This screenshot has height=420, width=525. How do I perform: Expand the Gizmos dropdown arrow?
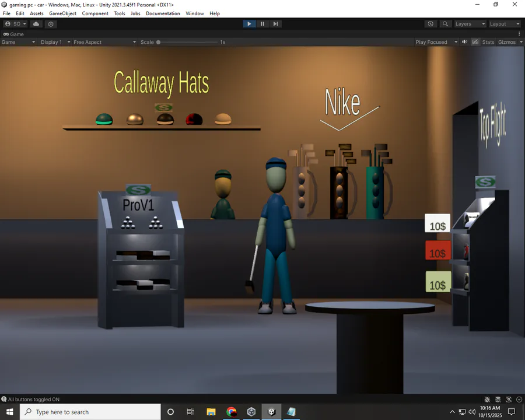[x=521, y=42]
